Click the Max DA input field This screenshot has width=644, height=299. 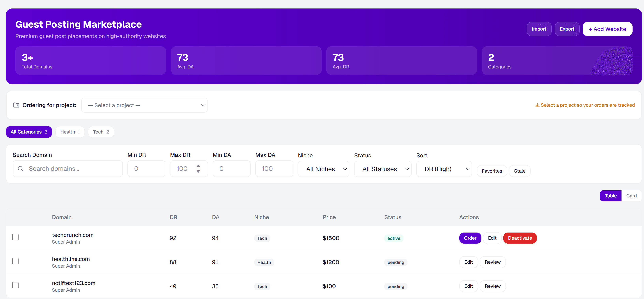[x=274, y=169]
